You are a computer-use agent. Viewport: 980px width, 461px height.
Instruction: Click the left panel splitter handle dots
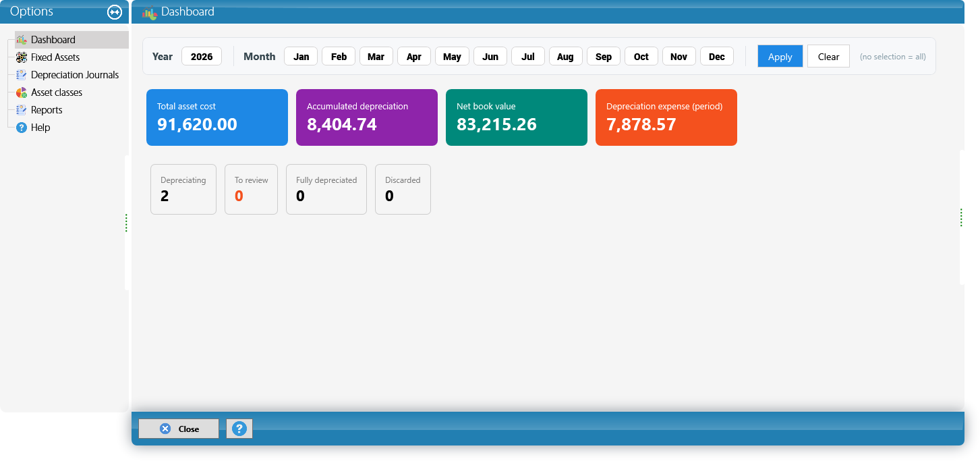[126, 223]
